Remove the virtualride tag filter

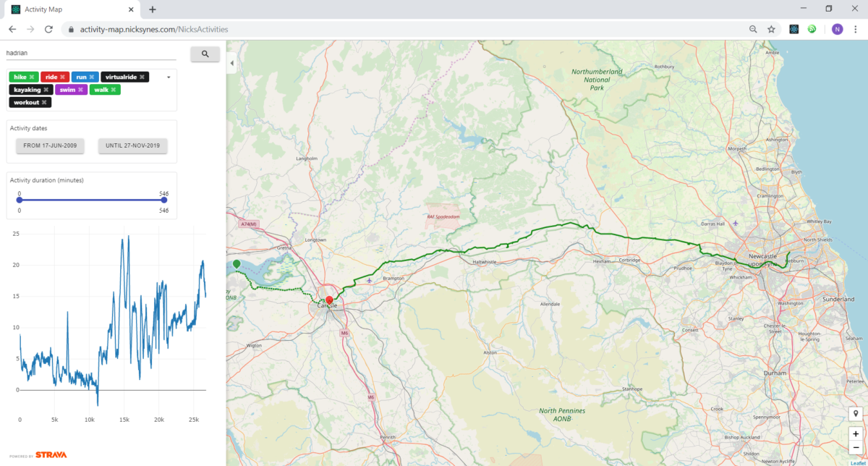pos(142,77)
